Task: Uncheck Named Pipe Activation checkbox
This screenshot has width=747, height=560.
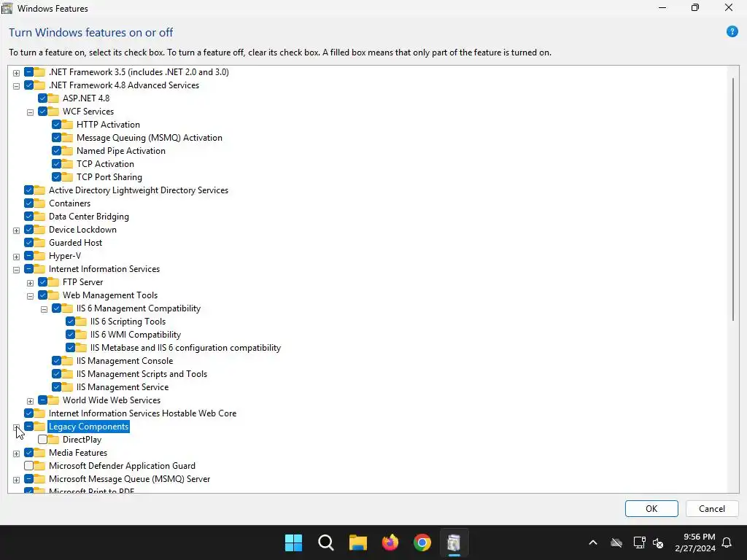Action: click(x=56, y=150)
